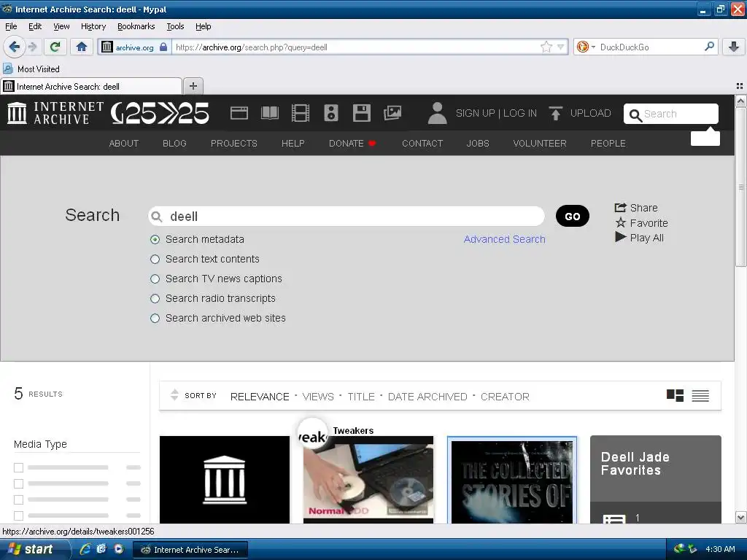The width and height of the screenshot is (747, 560).
Task: Open the Software floppy disk icon
Action: point(362,113)
